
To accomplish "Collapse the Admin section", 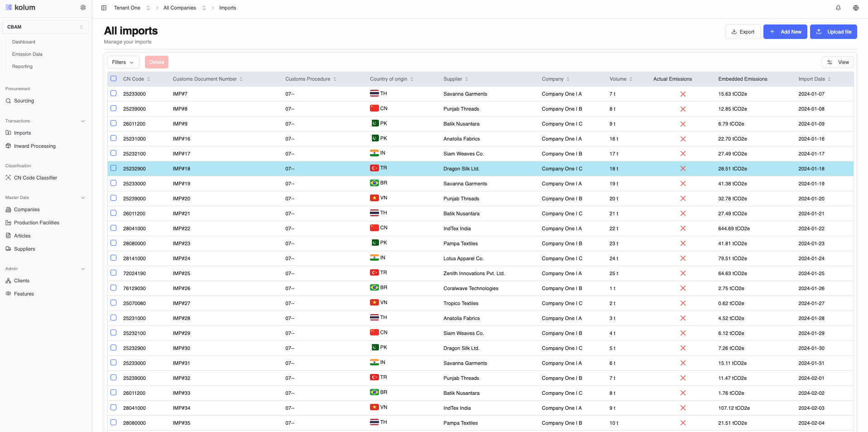I will click(x=83, y=269).
